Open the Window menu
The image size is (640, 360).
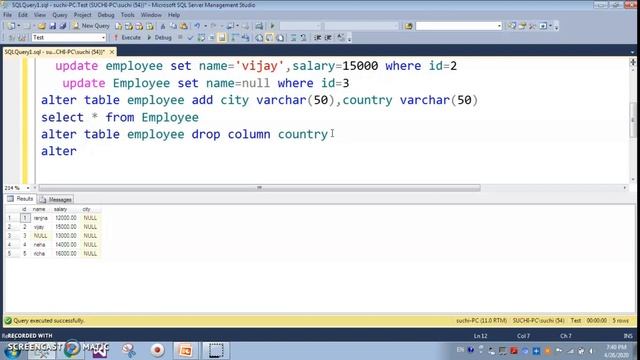point(151,15)
